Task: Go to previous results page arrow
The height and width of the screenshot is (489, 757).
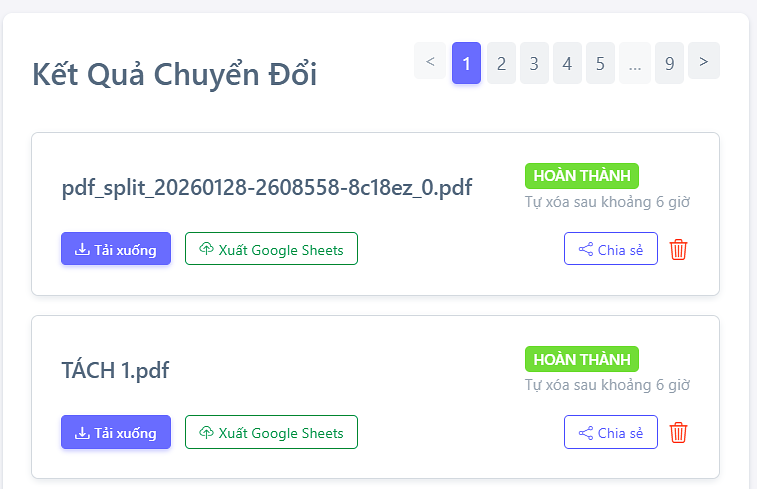Action: point(430,62)
